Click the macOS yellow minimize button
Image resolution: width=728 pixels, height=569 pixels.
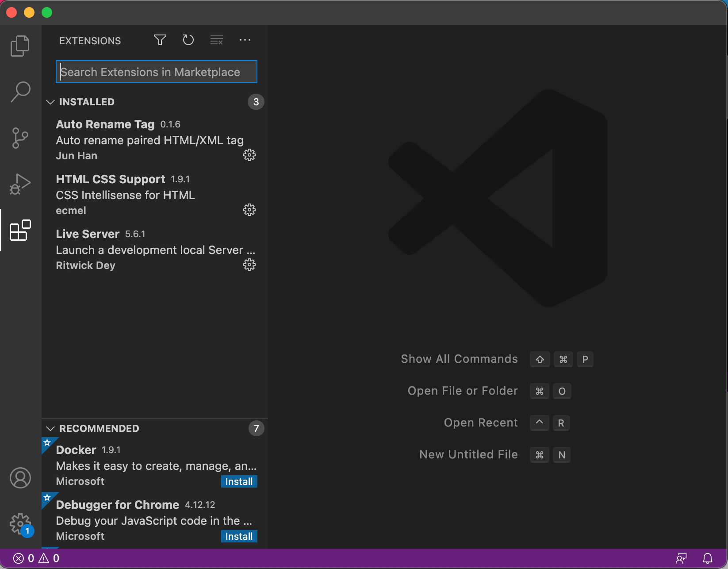point(29,12)
